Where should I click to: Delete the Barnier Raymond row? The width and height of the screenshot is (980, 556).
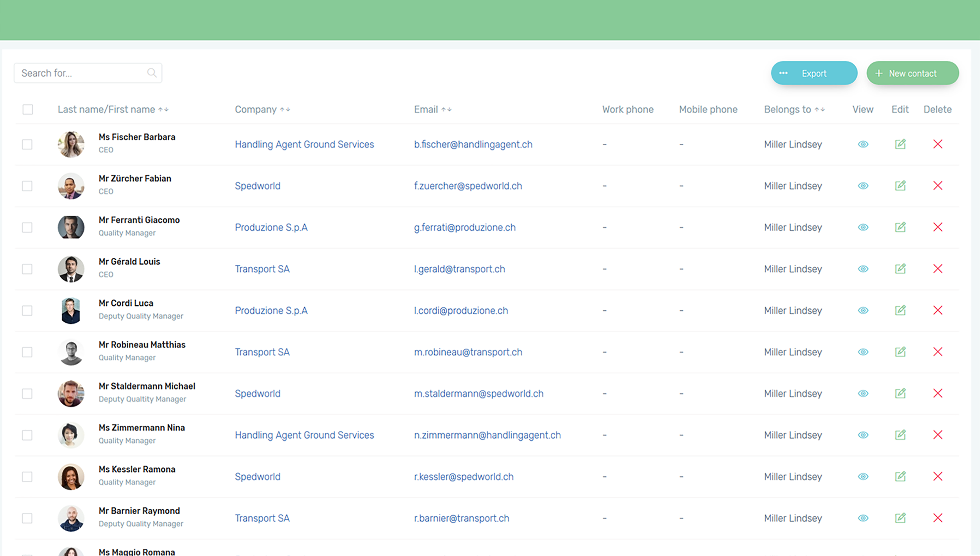coord(937,518)
